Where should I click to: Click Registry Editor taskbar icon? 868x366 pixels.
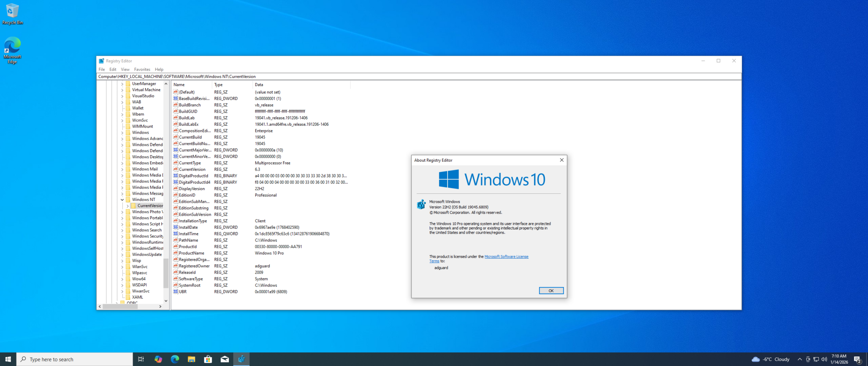[x=242, y=359]
